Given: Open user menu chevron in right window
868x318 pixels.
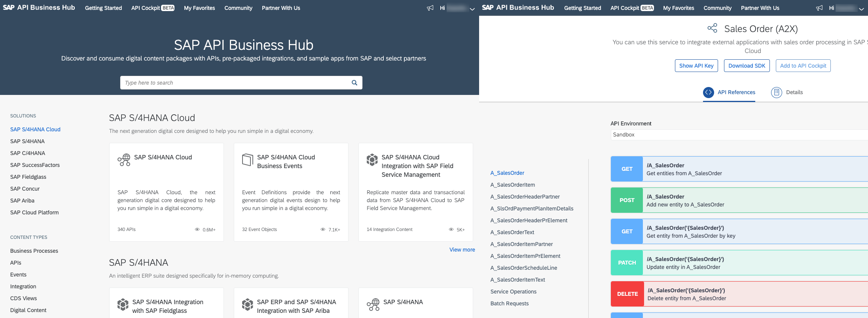Looking at the screenshot, I should coord(861,9).
